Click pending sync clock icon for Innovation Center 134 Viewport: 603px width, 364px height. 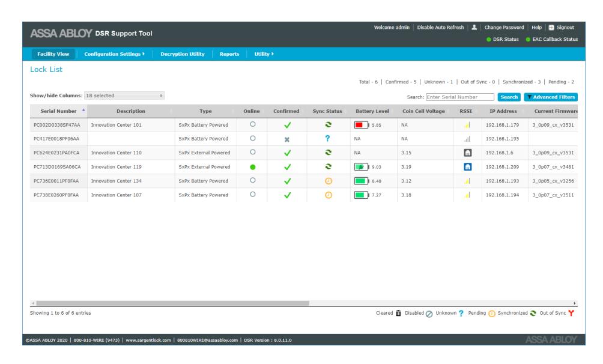329,181
